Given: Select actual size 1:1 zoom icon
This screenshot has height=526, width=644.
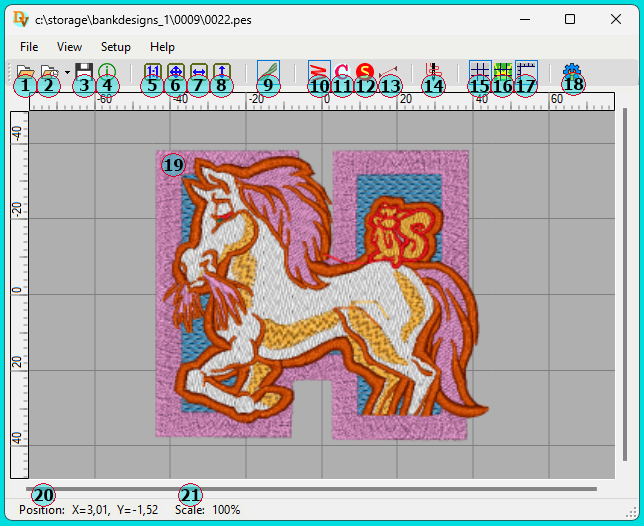Looking at the screenshot, I should (x=153, y=72).
